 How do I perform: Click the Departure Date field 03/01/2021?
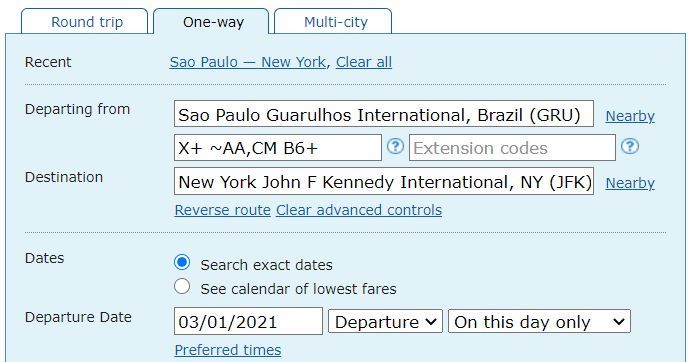coord(248,321)
